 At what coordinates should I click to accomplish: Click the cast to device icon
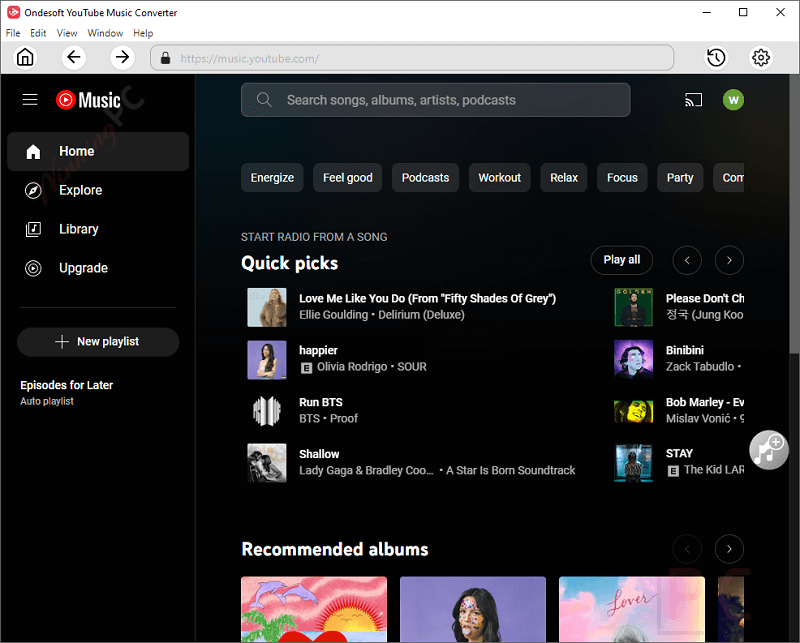(693, 100)
